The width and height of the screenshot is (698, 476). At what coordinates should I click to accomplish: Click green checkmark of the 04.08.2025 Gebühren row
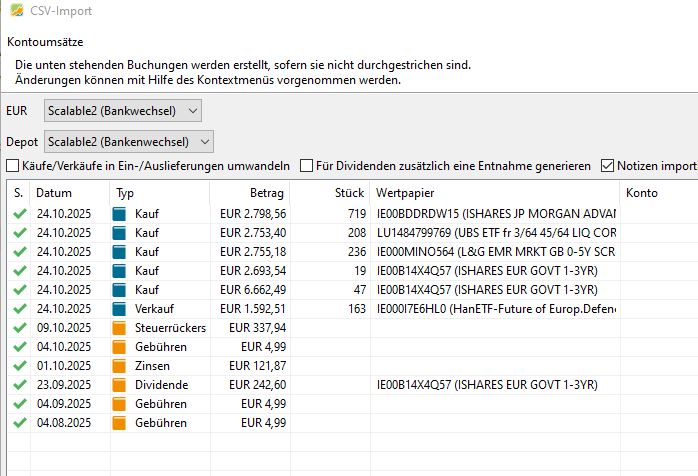(x=18, y=423)
